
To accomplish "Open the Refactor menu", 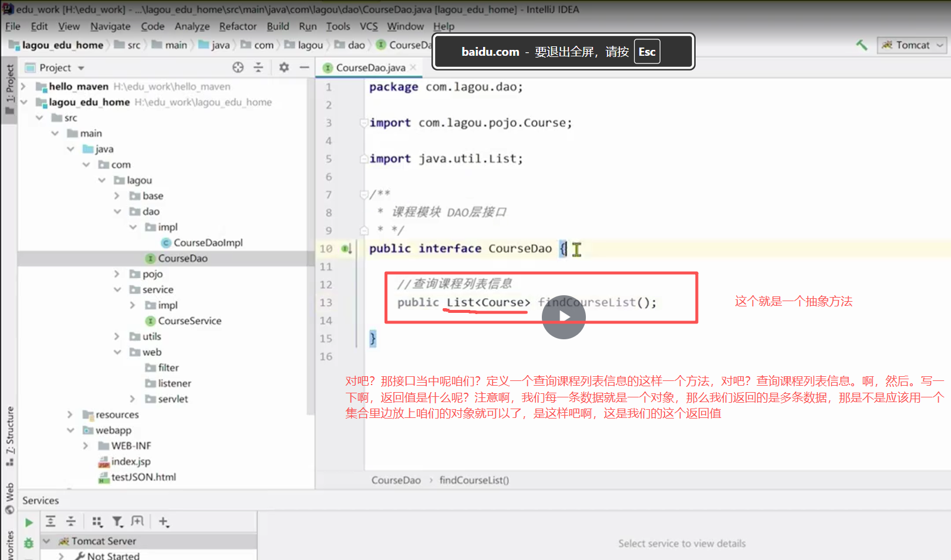I will [x=238, y=26].
